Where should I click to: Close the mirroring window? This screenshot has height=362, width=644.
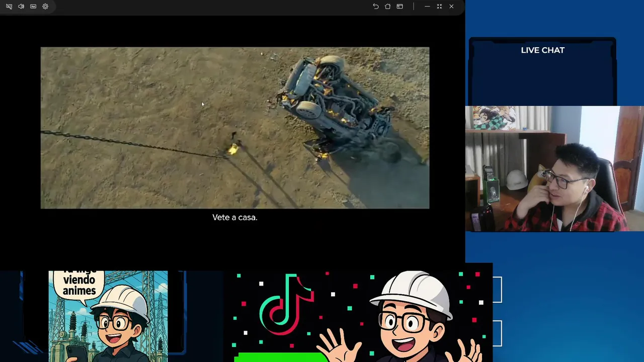click(x=451, y=7)
